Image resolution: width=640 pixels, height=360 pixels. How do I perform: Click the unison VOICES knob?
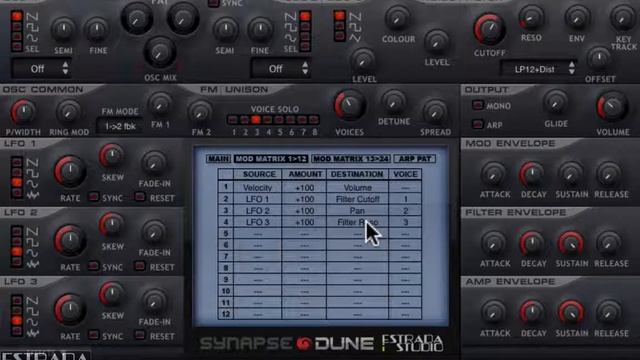(349, 106)
